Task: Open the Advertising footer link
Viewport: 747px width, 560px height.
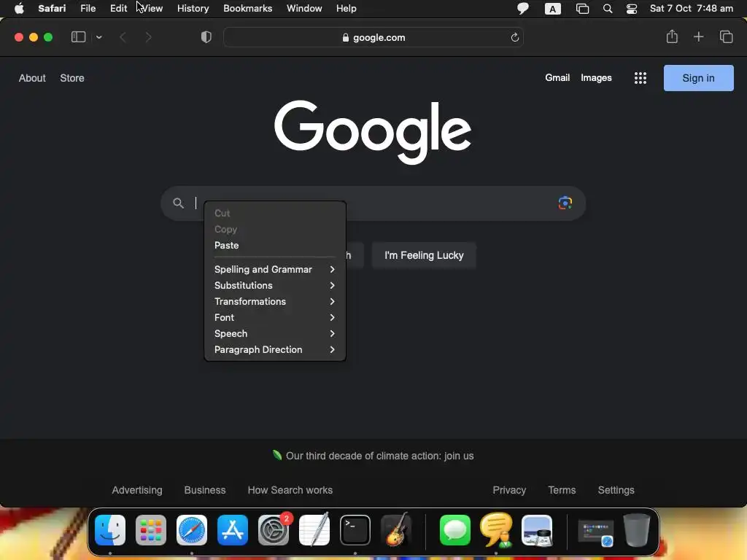Action: [137, 490]
